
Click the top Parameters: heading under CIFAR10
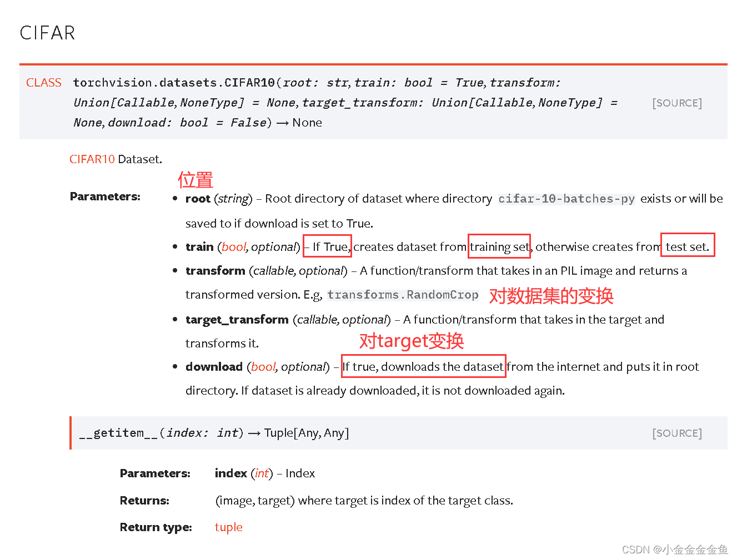point(105,196)
